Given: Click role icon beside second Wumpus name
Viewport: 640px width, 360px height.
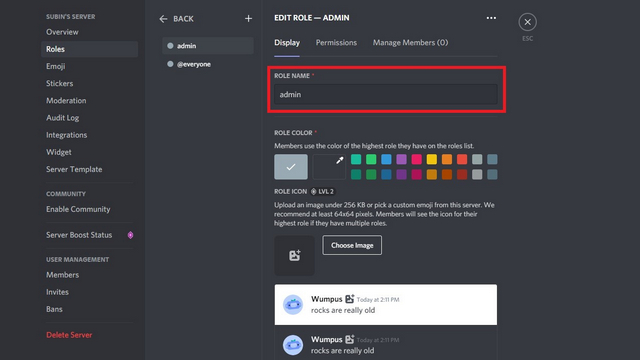Looking at the screenshot, I should click(350, 339).
